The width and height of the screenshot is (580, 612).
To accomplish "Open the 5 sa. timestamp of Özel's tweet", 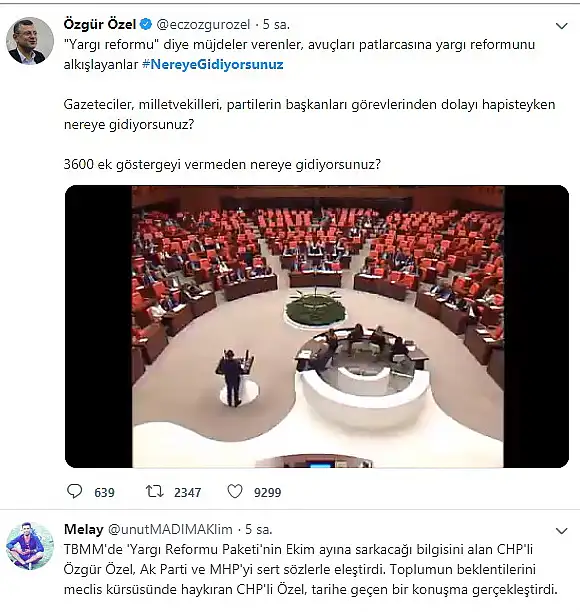I will coord(276,25).
